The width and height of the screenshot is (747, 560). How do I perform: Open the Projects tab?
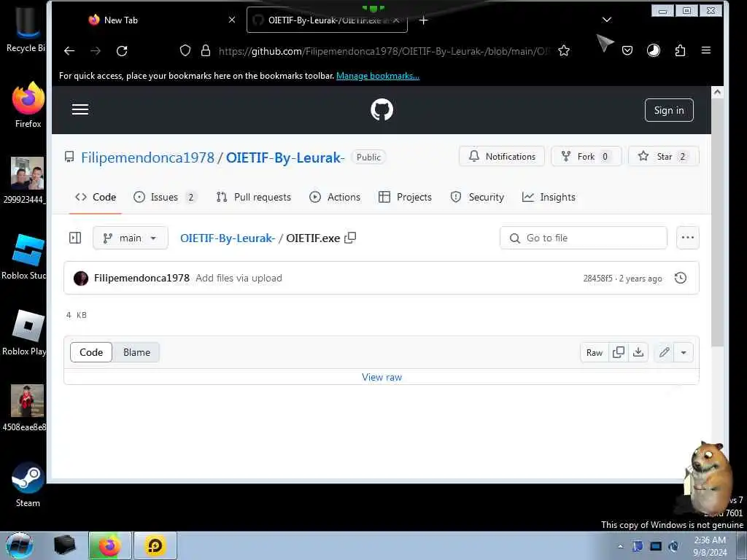[405, 197]
